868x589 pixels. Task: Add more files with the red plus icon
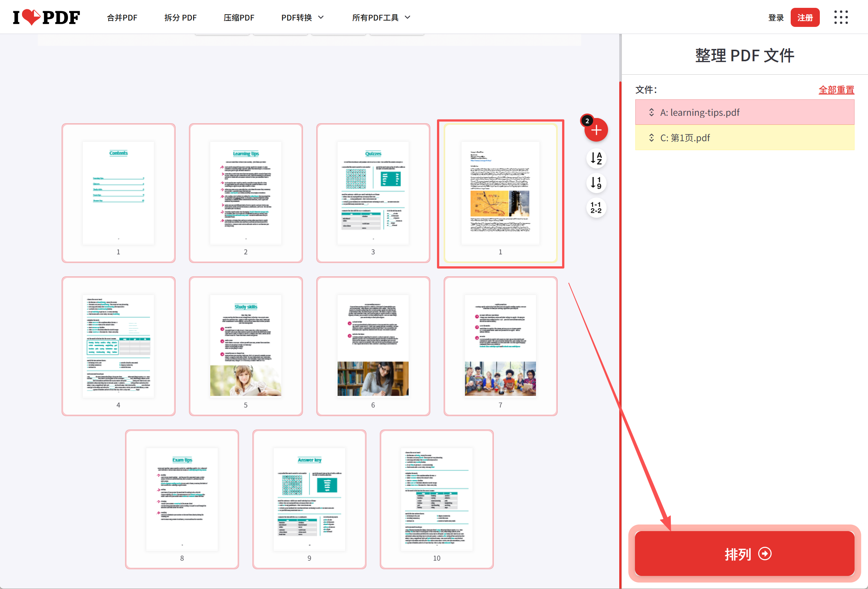[596, 130]
